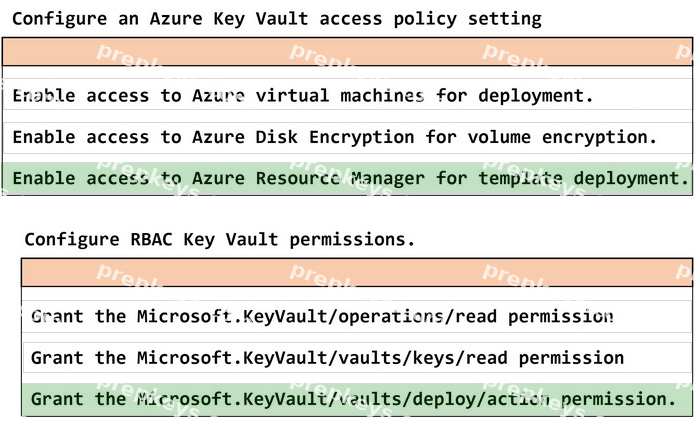
Task: Select Enable access to Azure Disk Encryption option
Action: click(347, 137)
